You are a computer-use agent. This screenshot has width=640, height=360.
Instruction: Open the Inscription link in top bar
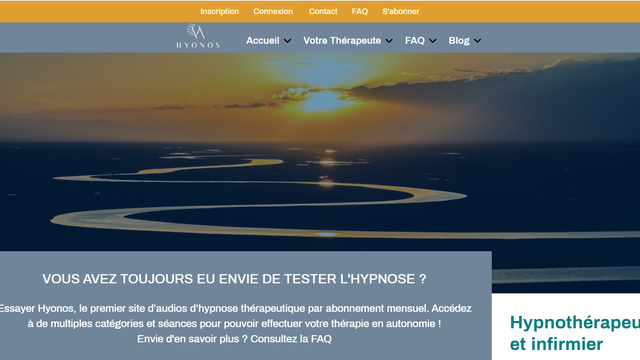tap(220, 11)
